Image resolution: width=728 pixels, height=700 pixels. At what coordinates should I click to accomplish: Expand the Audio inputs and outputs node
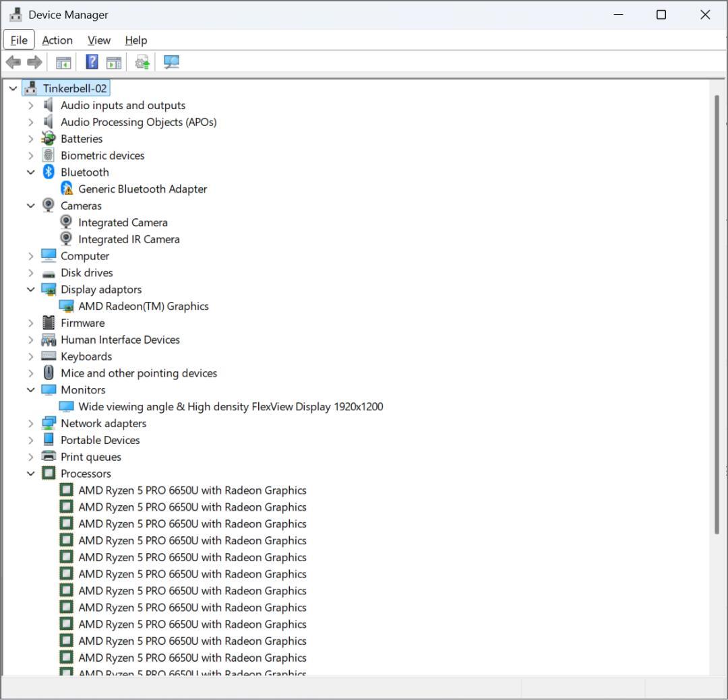[31, 105]
